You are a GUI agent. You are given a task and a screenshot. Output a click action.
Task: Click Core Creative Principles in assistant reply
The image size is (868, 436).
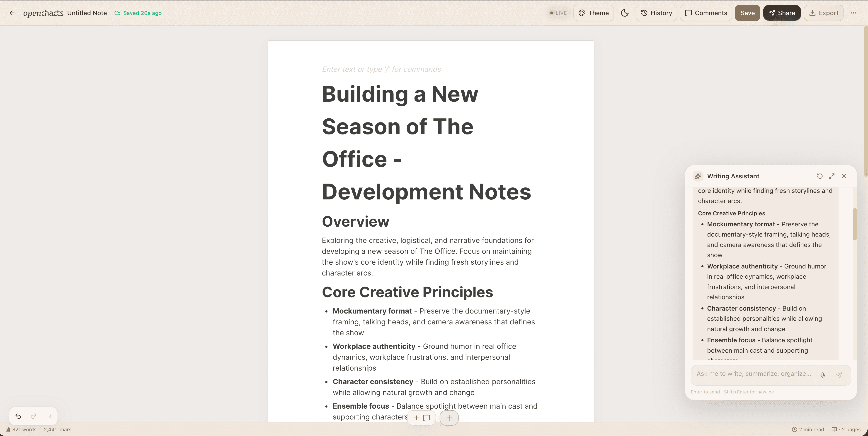[731, 213]
